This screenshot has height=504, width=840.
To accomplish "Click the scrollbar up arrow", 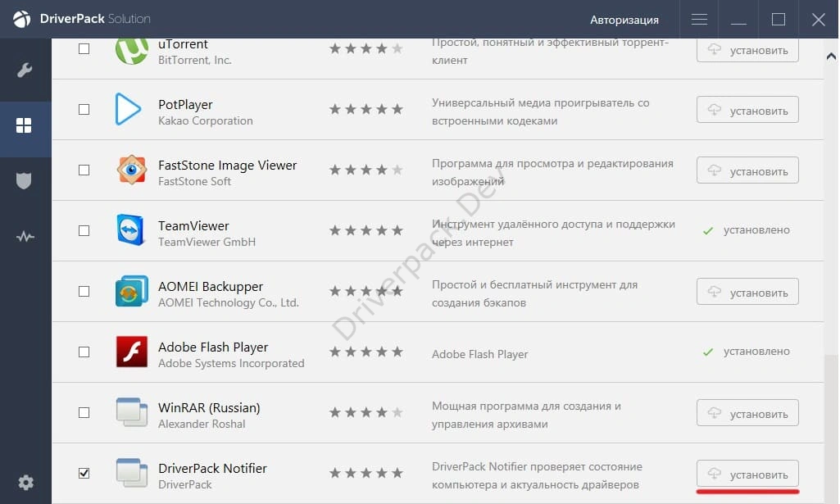I will [831, 56].
